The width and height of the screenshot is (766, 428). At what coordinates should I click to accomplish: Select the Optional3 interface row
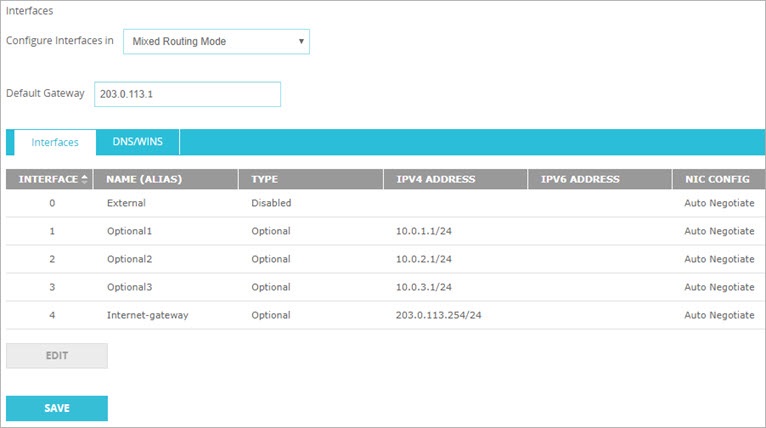pyautogui.click(x=130, y=287)
